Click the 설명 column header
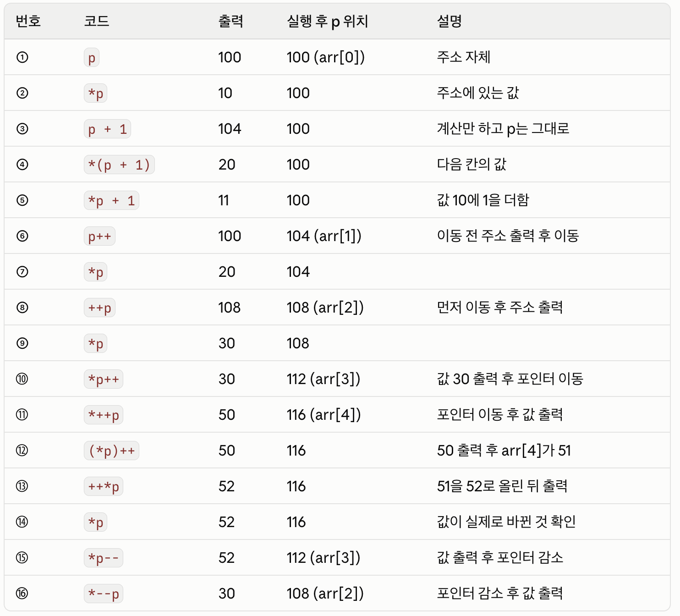Screen dimensions: 680x616 coord(450,21)
